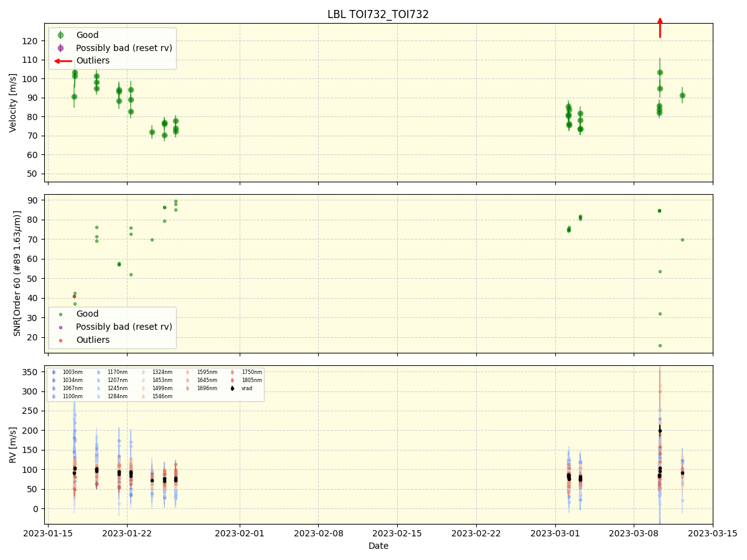Select the Outliers entry in SNR panel legend
Screen dimensions: 747x560
(x=93, y=340)
